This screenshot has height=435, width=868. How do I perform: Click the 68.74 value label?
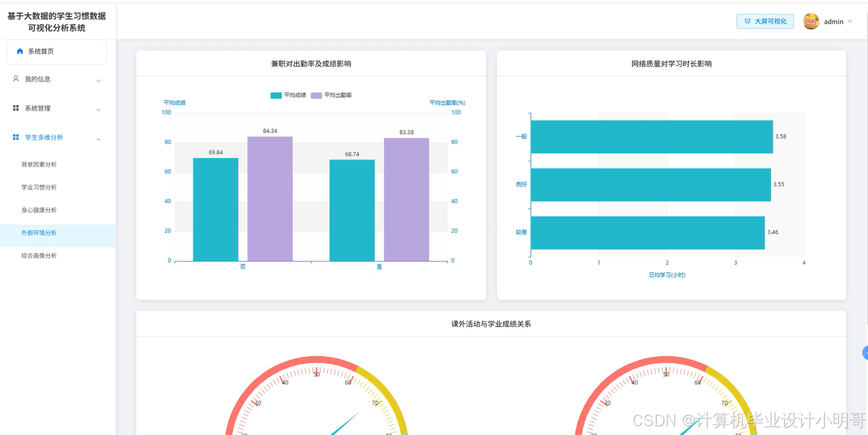point(352,154)
